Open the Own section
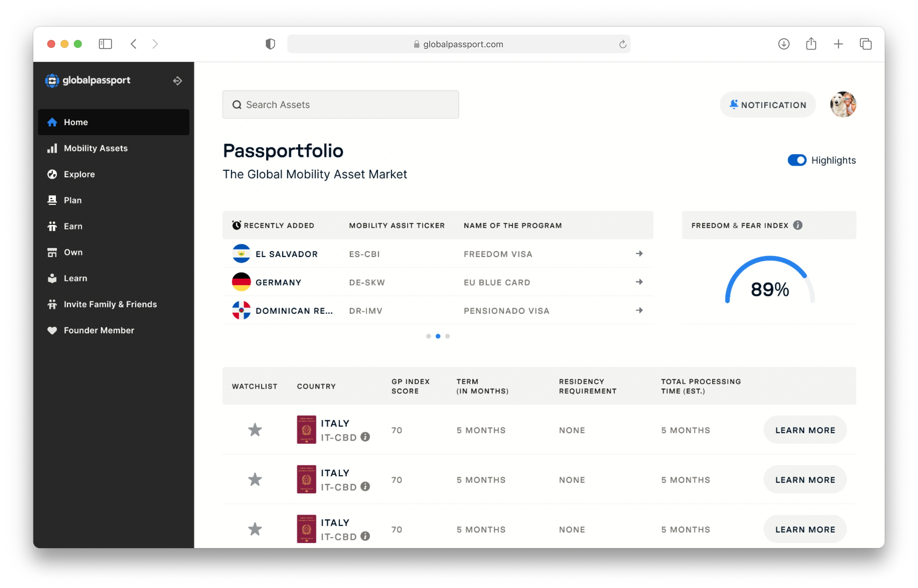The width and height of the screenshot is (918, 588). pos(73,252)
